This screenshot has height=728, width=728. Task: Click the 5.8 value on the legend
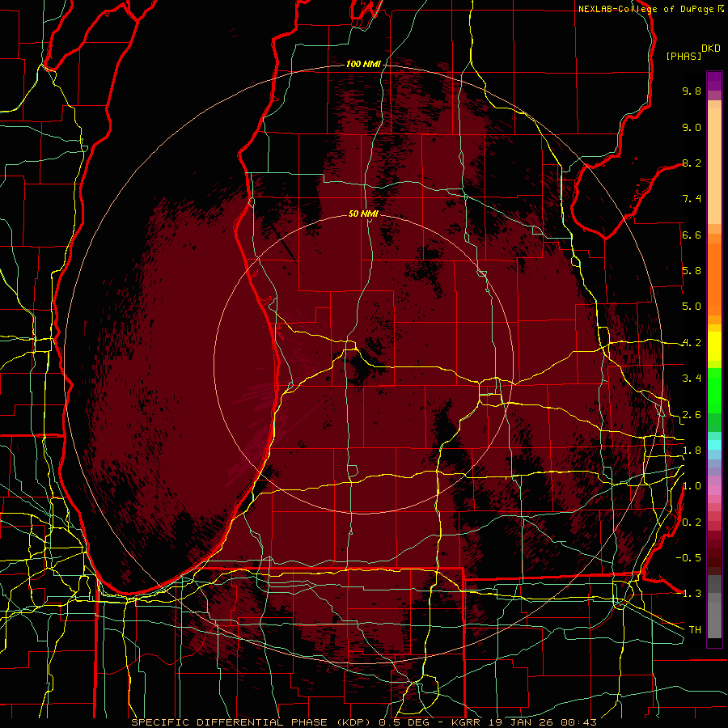(x=692, y=271)
